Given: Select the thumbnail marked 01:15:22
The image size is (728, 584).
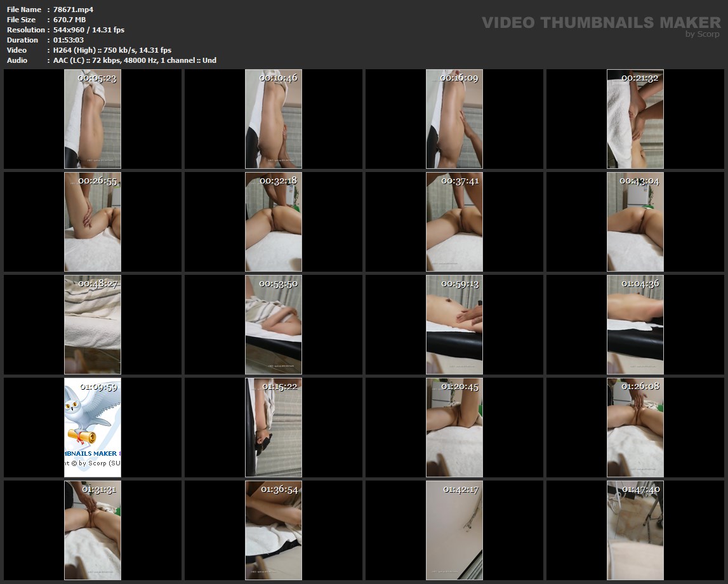Looking at the screenshot, I should (x=274, y=428).
